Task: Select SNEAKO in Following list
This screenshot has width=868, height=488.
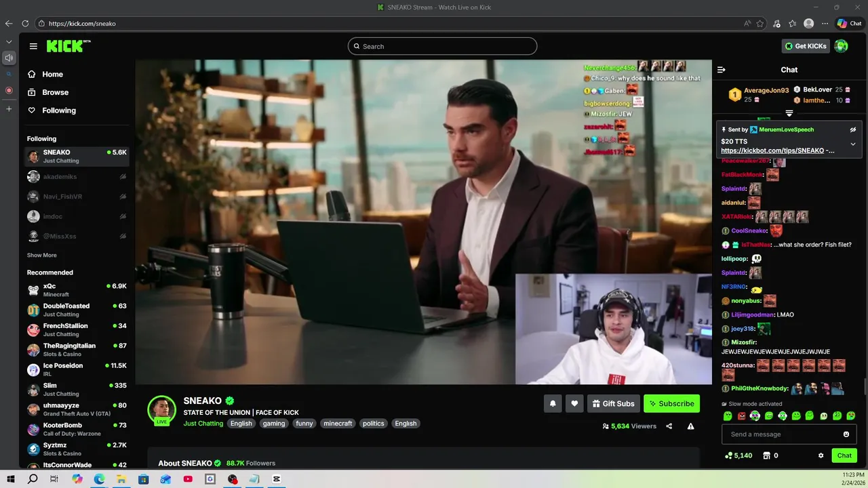Action: pos(77,157)
